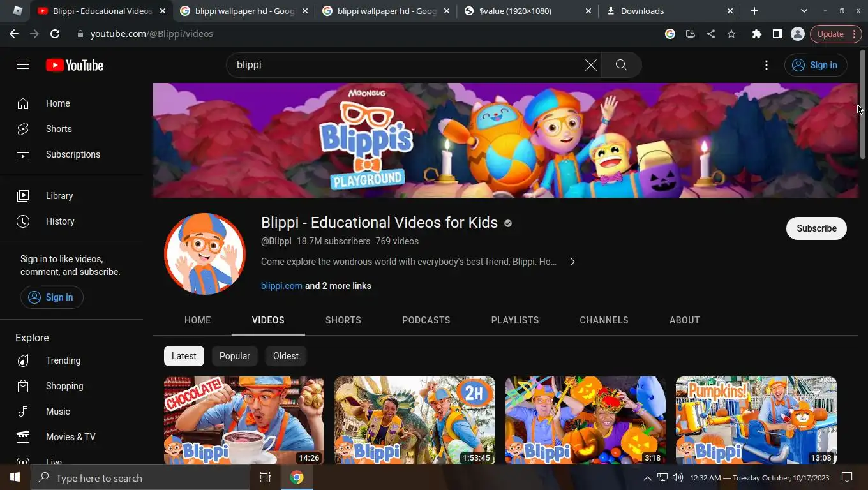Click the browser address bar URL
868x490 pixels.
[x=152, y=34]
